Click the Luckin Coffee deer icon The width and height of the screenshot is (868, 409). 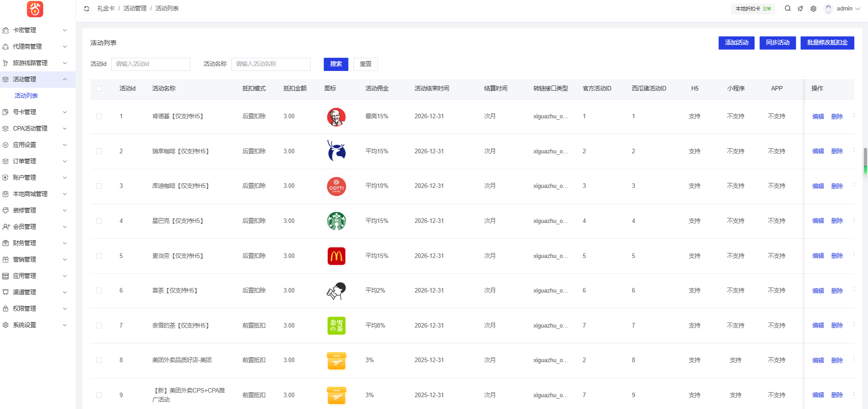point(336,151)
